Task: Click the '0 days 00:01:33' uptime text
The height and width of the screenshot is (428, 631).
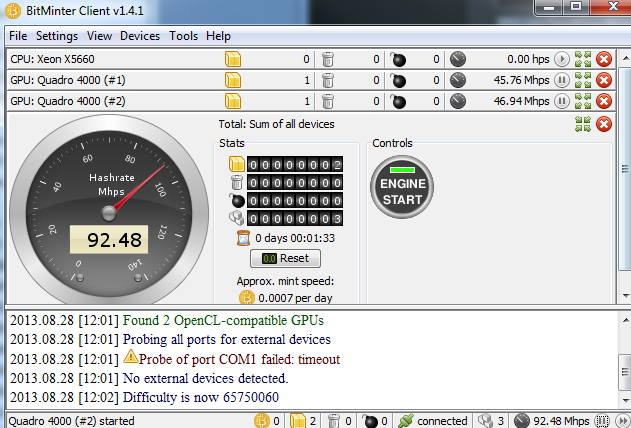Action: tap(295, 238)
